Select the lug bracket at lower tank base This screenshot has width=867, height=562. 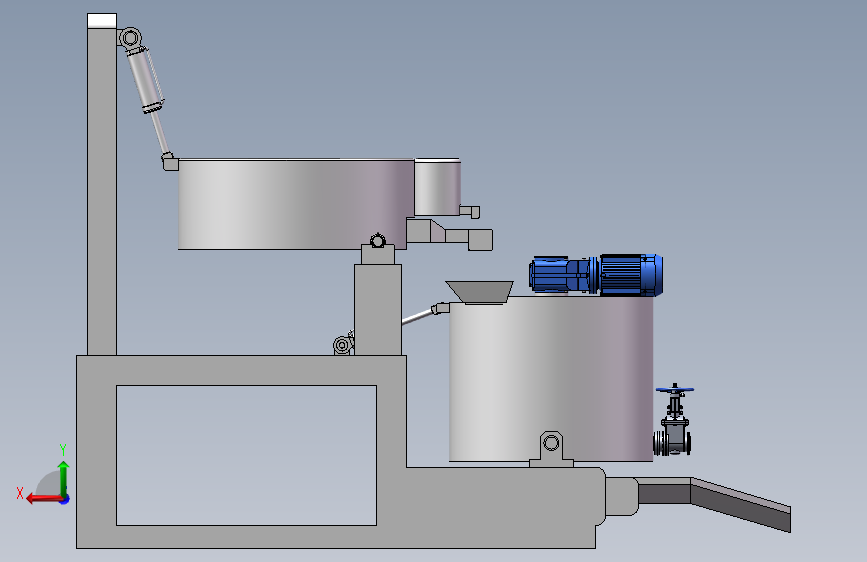(x=551, y=449)
